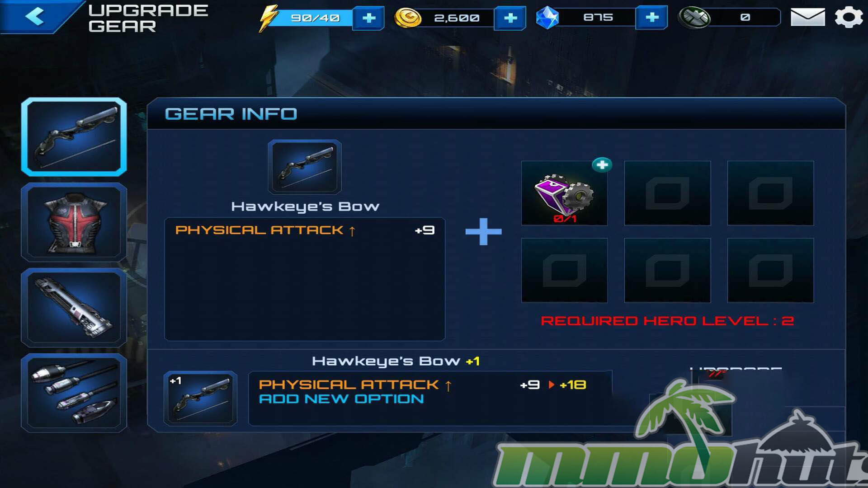
Task: Click the lightning energy icon
Action: pos(268,19)
